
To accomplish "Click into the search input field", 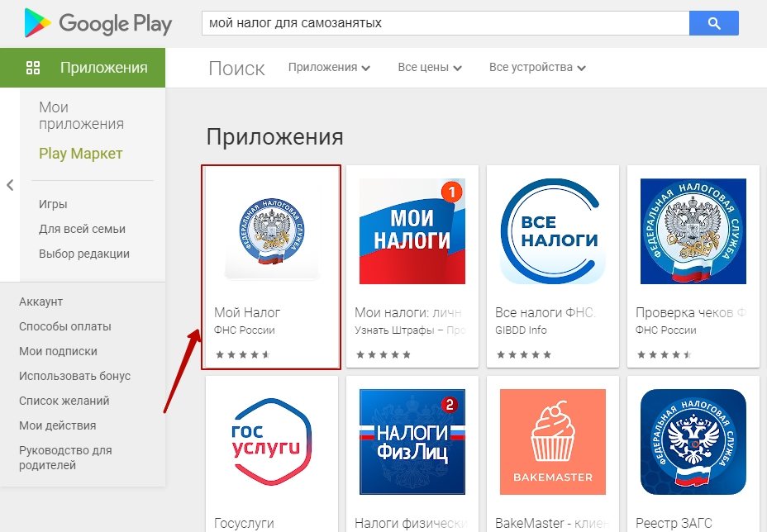I will point(445,23).
